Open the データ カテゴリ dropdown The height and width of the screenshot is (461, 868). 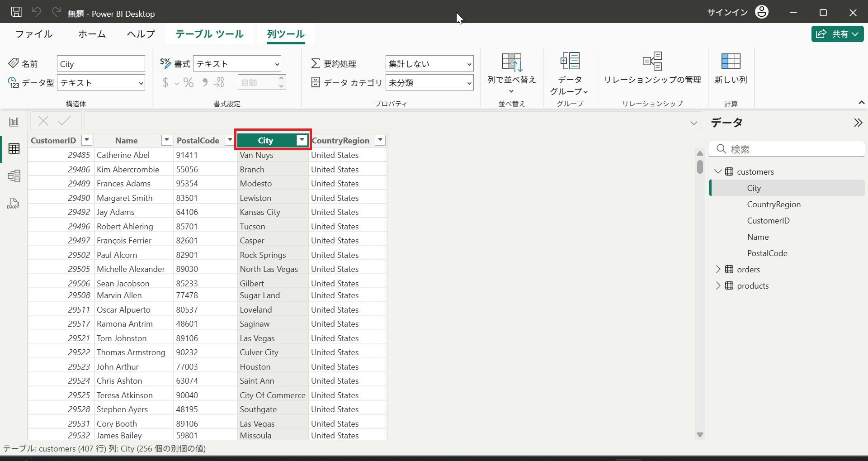coord(429,83)
